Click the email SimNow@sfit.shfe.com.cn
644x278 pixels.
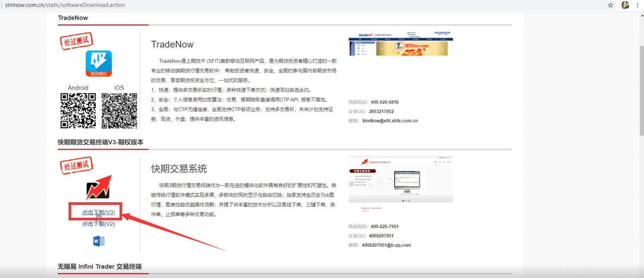tap(390, 121)
